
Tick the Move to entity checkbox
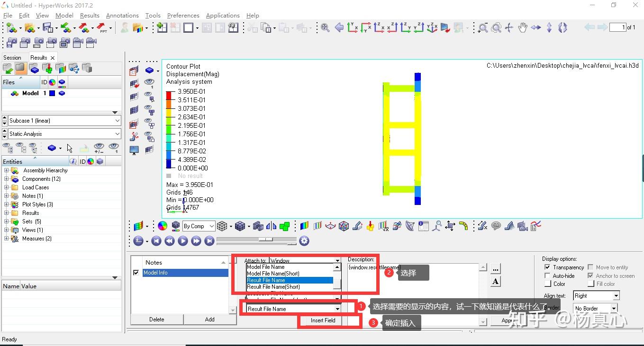(x=590, y=267)
